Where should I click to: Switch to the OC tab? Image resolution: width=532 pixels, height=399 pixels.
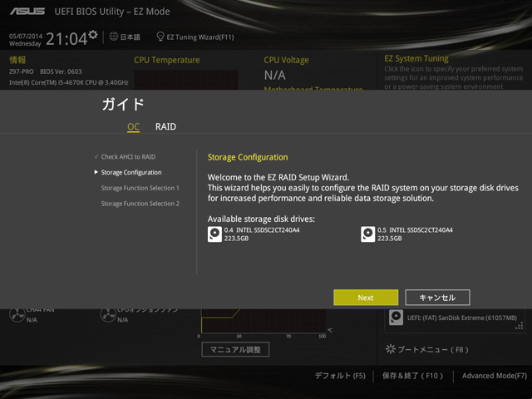pyautogui.click(x=133, y=127)
